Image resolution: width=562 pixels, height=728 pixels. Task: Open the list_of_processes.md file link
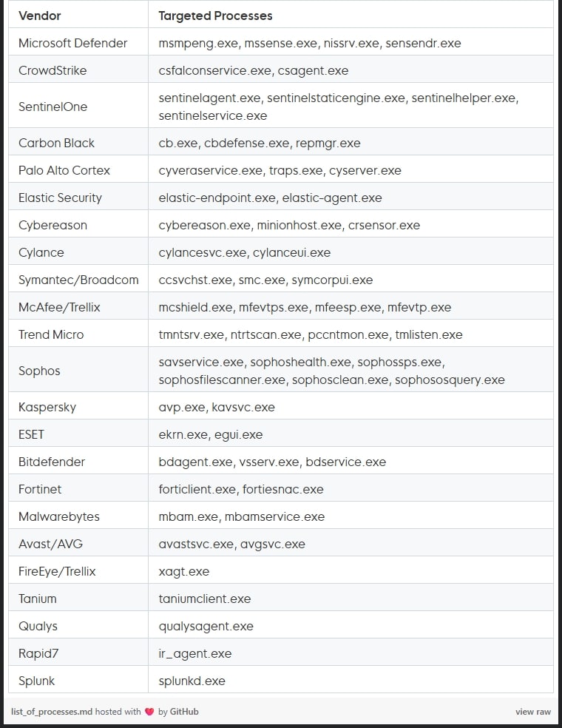(52, 712)
